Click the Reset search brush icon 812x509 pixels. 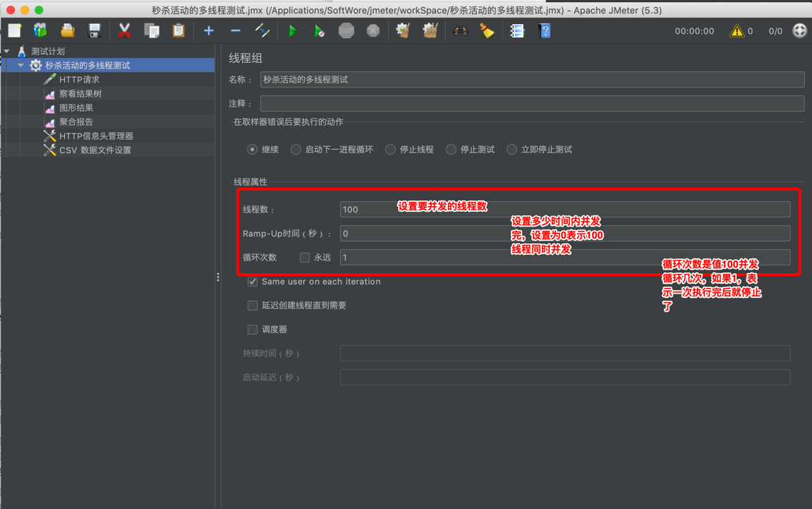click(x=487, y=30)
